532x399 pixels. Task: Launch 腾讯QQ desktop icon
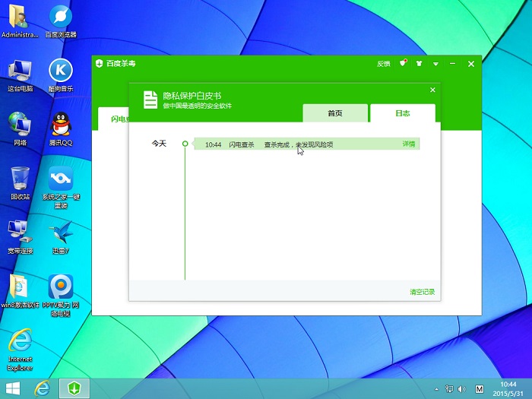pos(61,129)
